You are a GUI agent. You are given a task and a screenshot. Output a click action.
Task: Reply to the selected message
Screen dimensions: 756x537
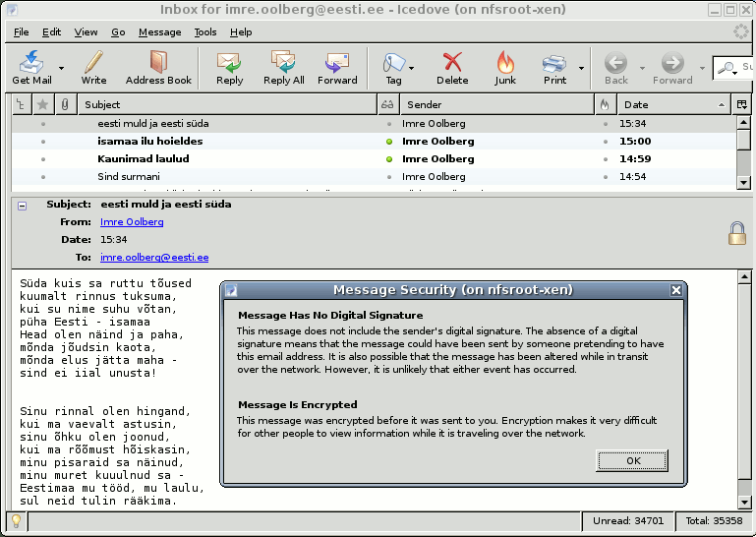coord(229,68)
